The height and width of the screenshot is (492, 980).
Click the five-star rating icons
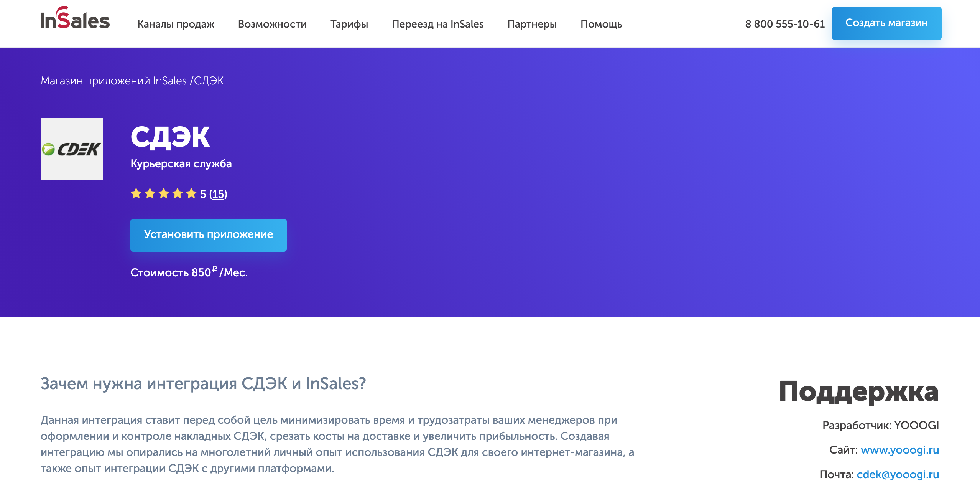164,193
